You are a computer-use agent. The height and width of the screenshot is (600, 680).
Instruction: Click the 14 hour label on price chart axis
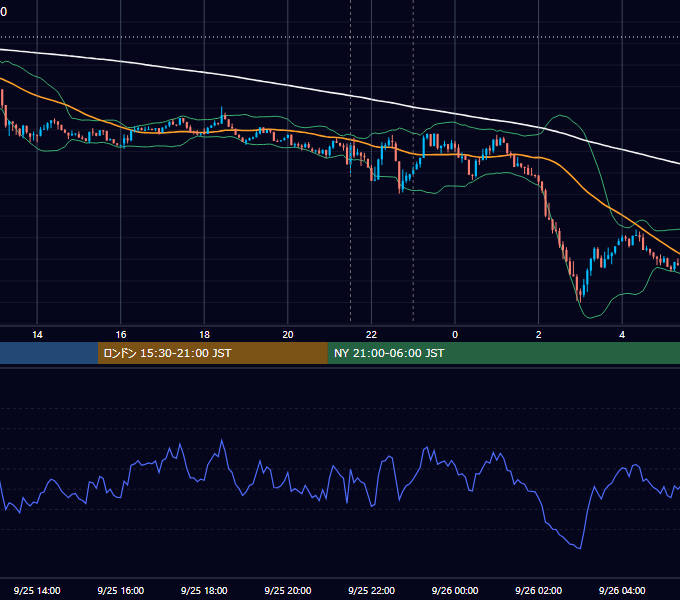pos(37,335)
